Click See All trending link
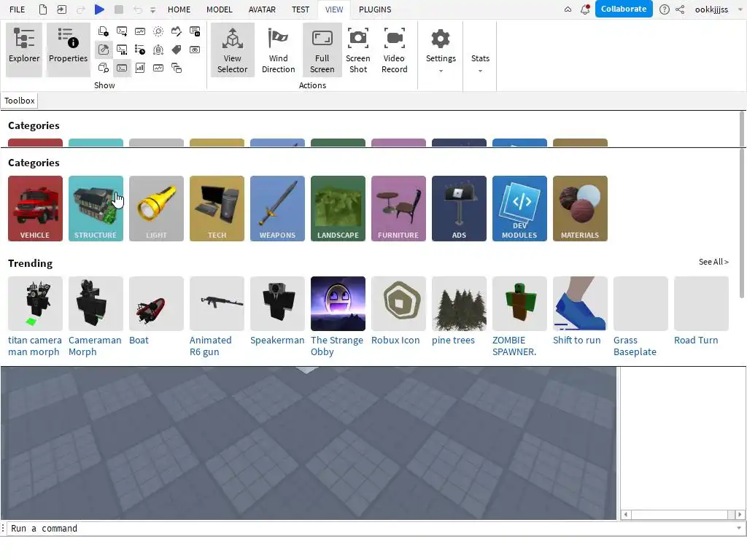Image resolution: width=747 pixels, height=560 pixels. pyautogui.click(x=713, y=262)
